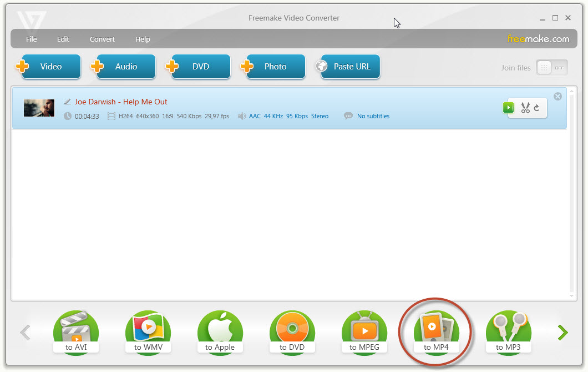This screenshot has width=588, height=372.
Task: Select the to Apple conversion icon
Action: coord(220,333)
